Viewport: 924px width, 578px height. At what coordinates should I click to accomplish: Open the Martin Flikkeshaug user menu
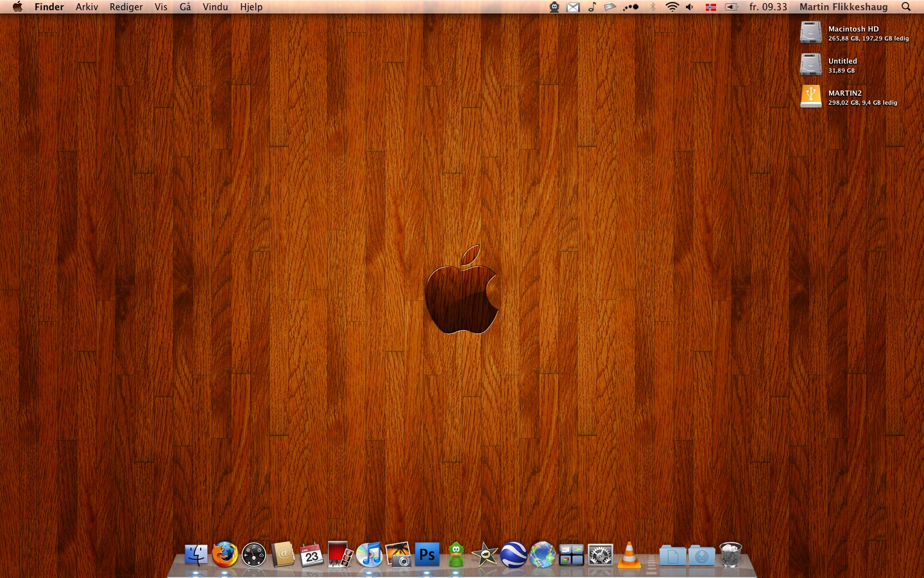844,7
